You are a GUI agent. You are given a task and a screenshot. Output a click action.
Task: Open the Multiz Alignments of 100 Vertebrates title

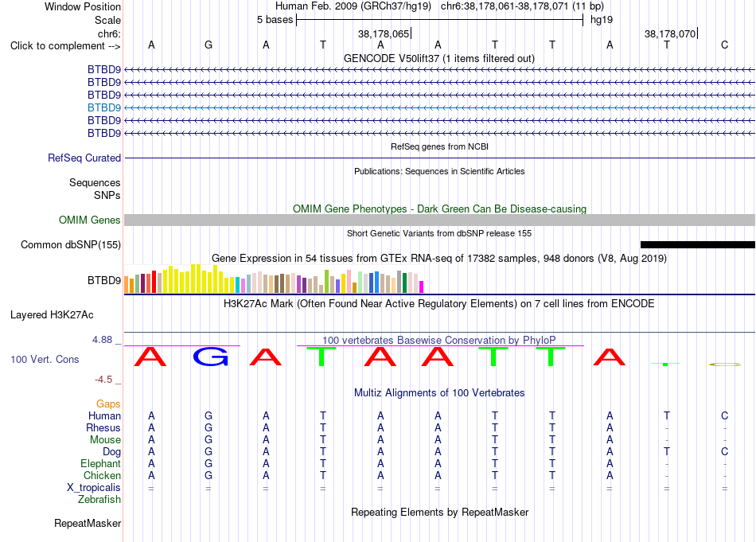point(439,392)
